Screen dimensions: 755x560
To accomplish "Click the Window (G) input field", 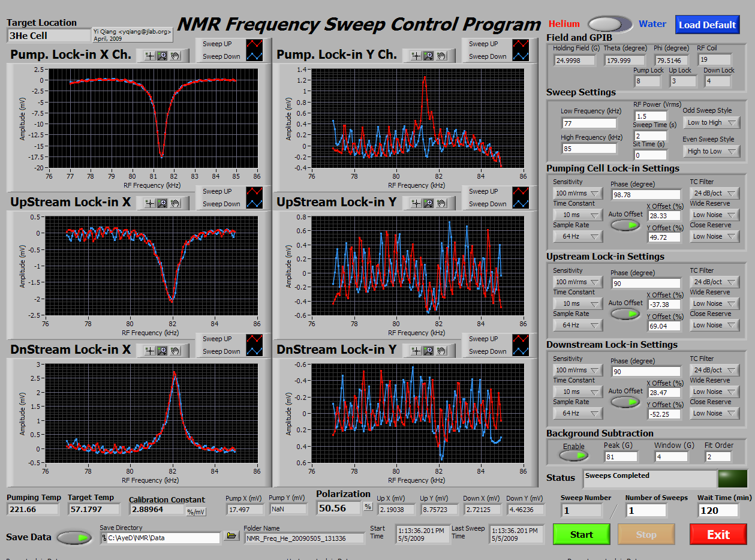I will pos(670,456).
